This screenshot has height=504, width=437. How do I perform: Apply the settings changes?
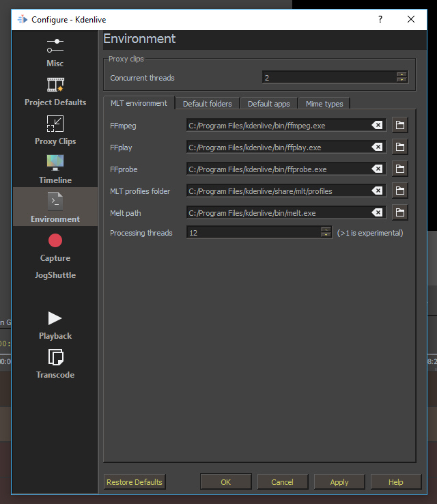coord(339,482)
